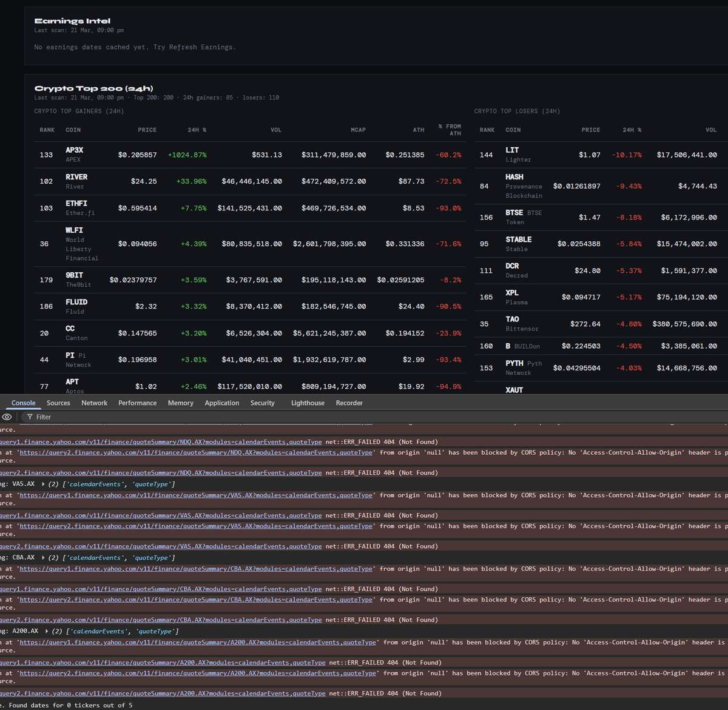Image resolution: width=728 pixels, height=710 pixels.
Task: Open query1 CBA.AX URL with ERR_FAILED
Action: [x=161, y=589]
